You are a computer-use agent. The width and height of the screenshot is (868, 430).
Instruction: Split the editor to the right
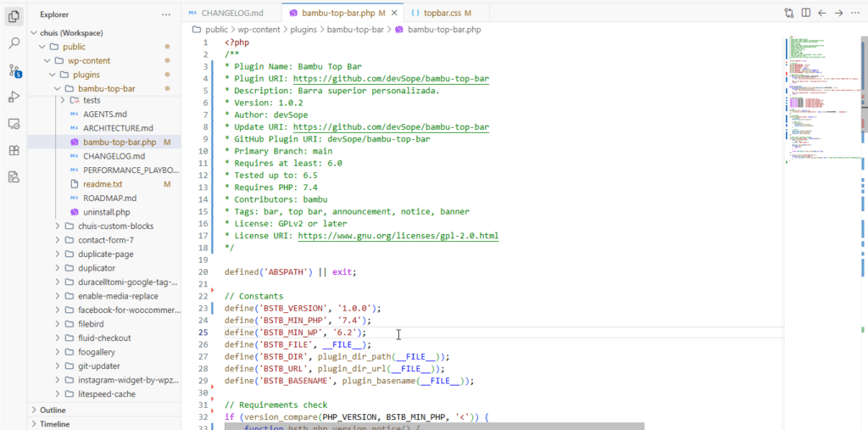806,13
